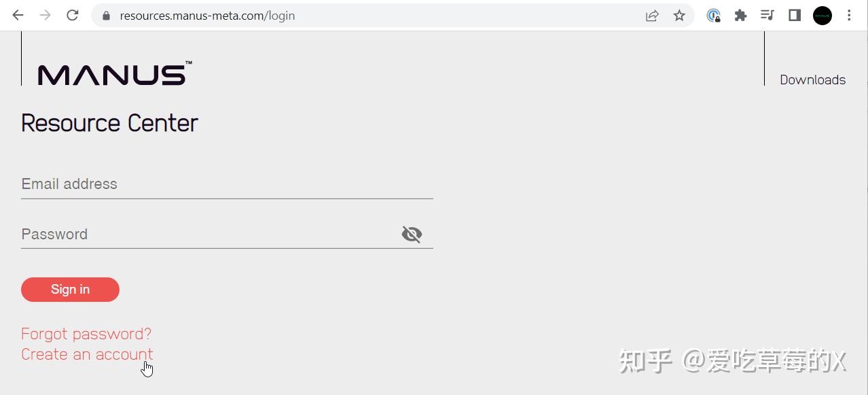Open the Chrome profile avatar

[822, 15]
